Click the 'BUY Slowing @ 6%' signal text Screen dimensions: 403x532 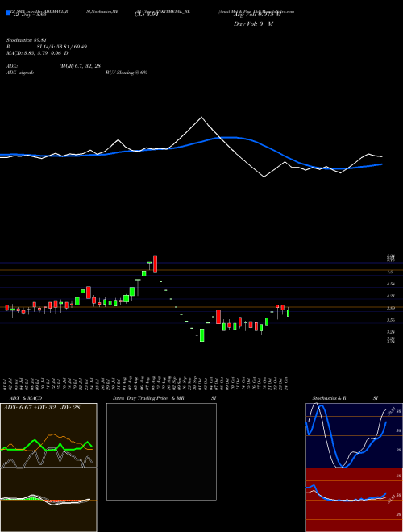(127, 73)
